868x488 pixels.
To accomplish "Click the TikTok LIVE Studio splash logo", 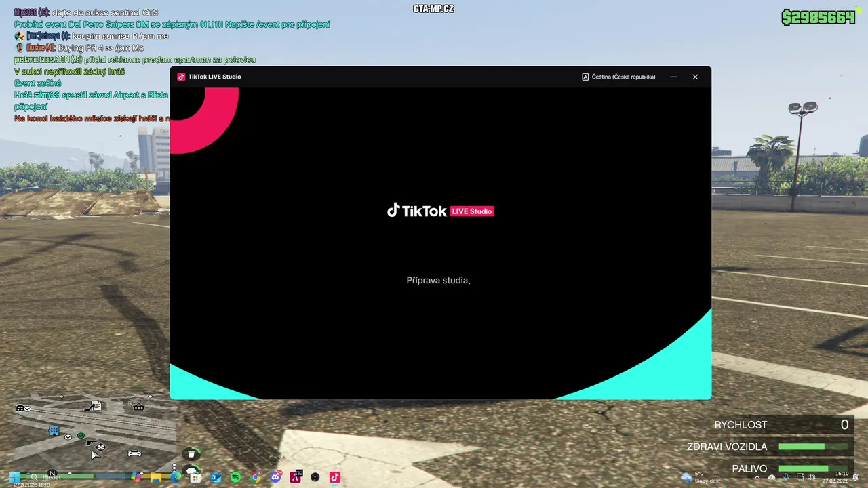I will tap(440, 211).
